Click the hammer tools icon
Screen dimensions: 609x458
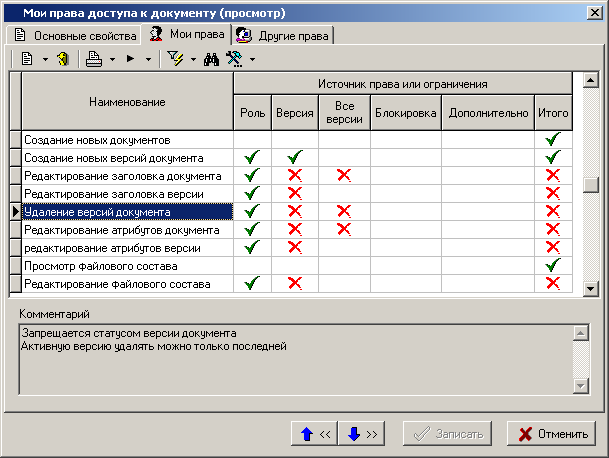pos(235,60)
